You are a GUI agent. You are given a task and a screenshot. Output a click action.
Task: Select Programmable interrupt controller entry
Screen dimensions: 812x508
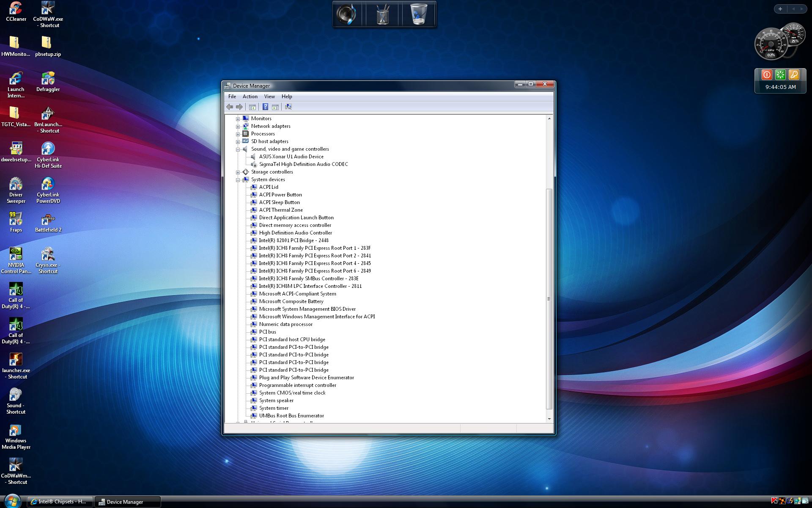[297, 385]
